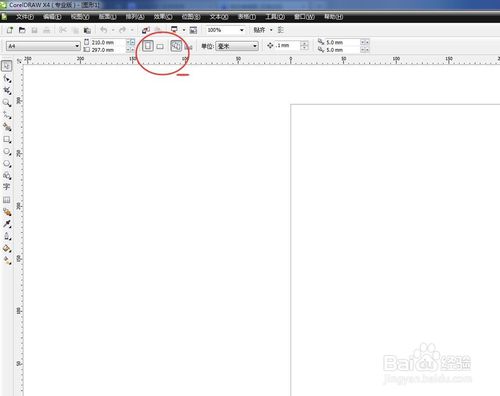The image size is (500, 396).
Task: Toggle apply layout to all pages button
Action: click(x=176, y=46)
